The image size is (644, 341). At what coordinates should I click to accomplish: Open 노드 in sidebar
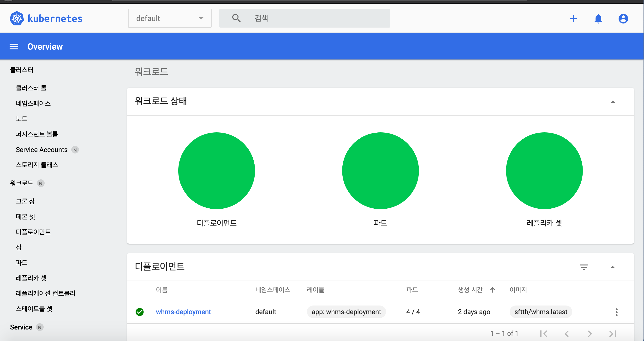[22, 119]
